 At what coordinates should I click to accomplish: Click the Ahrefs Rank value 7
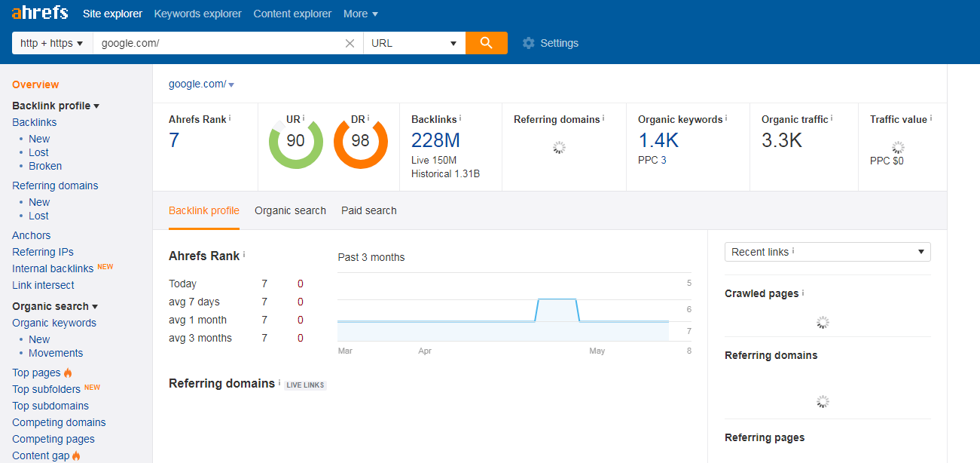coord(174,140)
